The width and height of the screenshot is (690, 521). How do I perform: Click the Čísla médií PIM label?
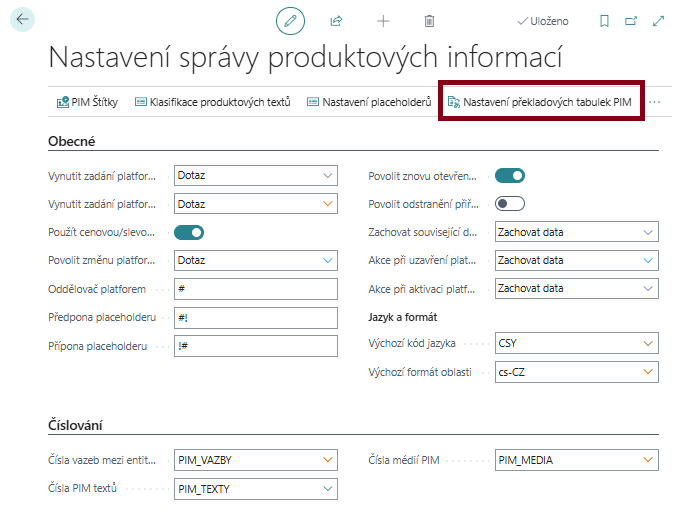(x=404, y=460)
